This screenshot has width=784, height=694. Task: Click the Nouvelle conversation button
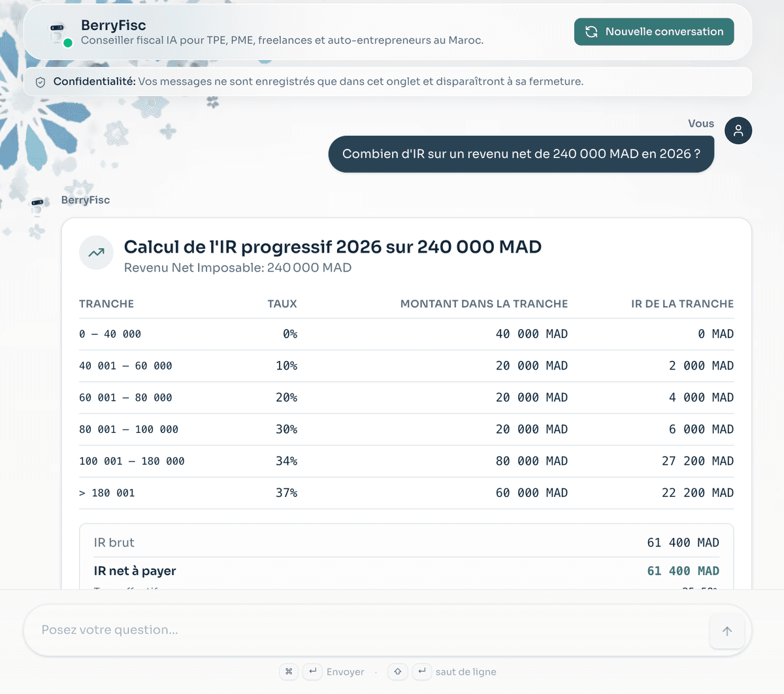(x=653, y=31)
